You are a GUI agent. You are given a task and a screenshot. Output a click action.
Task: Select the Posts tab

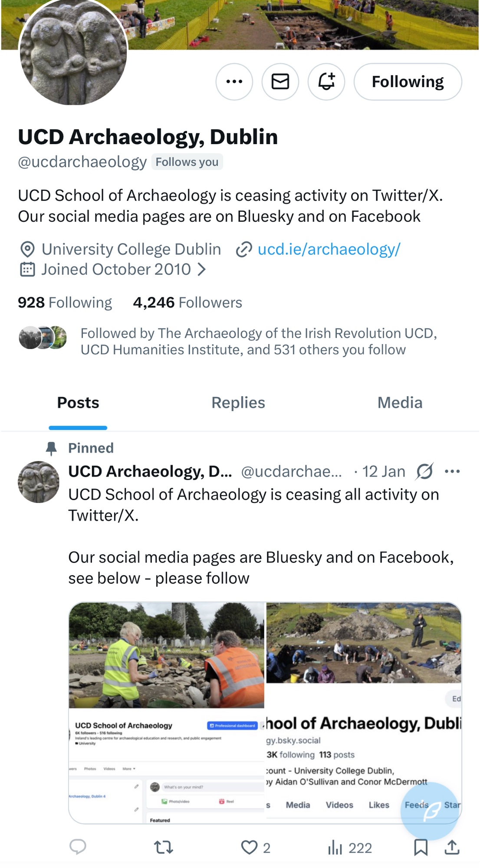pos(78,403)
